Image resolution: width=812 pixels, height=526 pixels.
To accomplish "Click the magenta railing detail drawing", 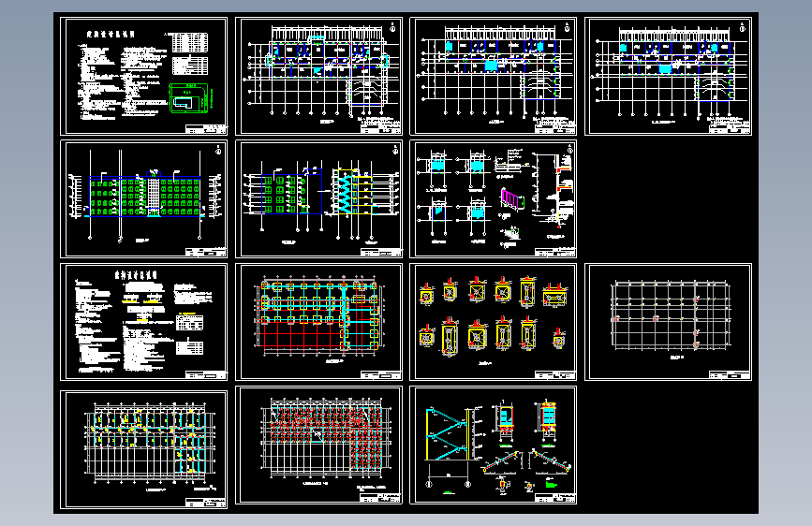I will [x=512, y=200].
